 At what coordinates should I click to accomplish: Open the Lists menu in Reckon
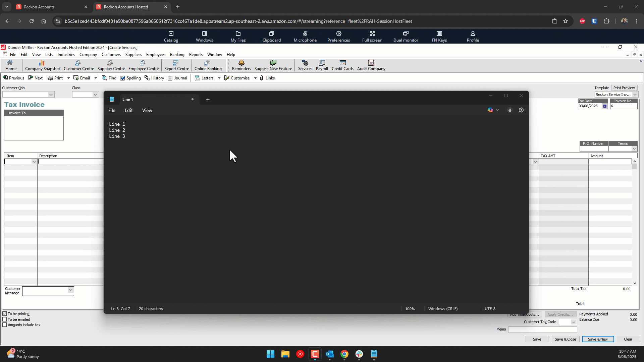pyautogui.click(x=49, y=55)
